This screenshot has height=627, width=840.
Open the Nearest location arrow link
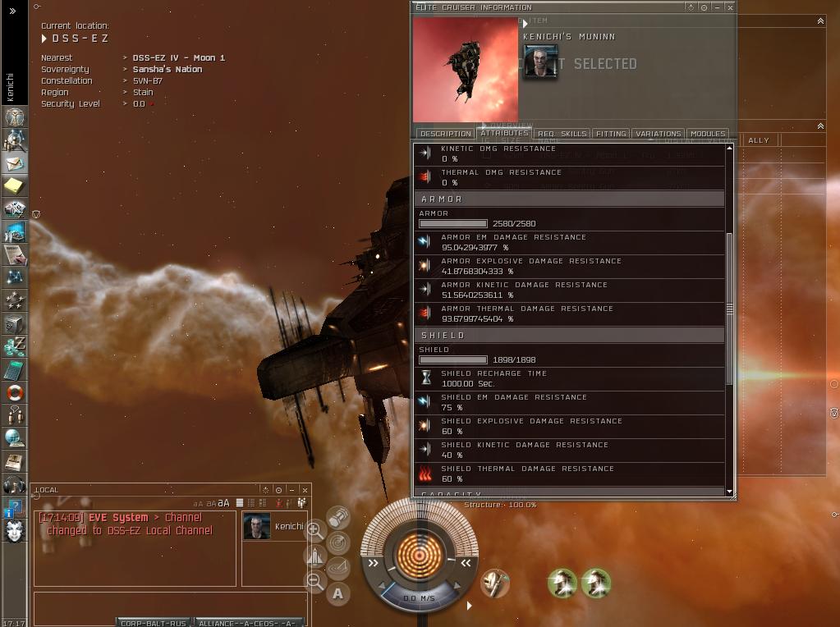click(x=125, y=57)
